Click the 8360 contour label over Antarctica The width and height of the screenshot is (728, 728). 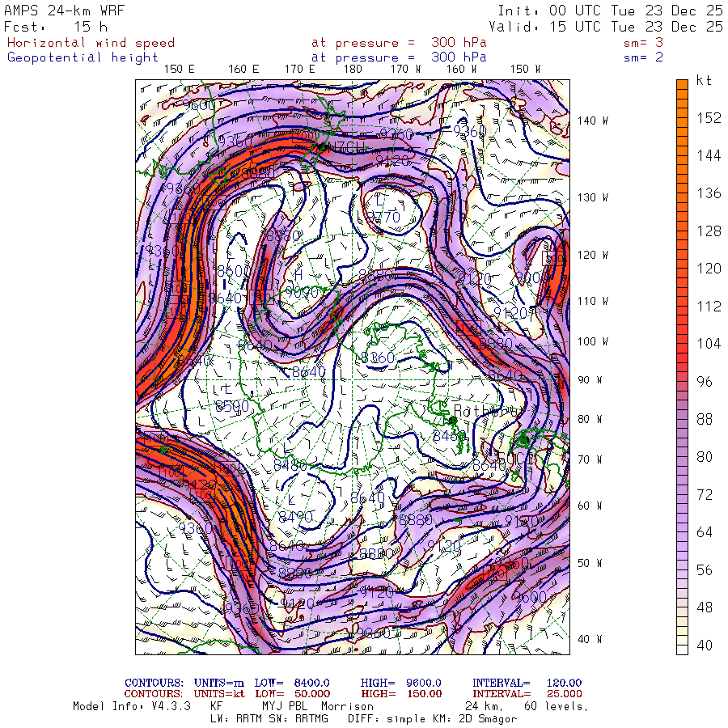378,358
